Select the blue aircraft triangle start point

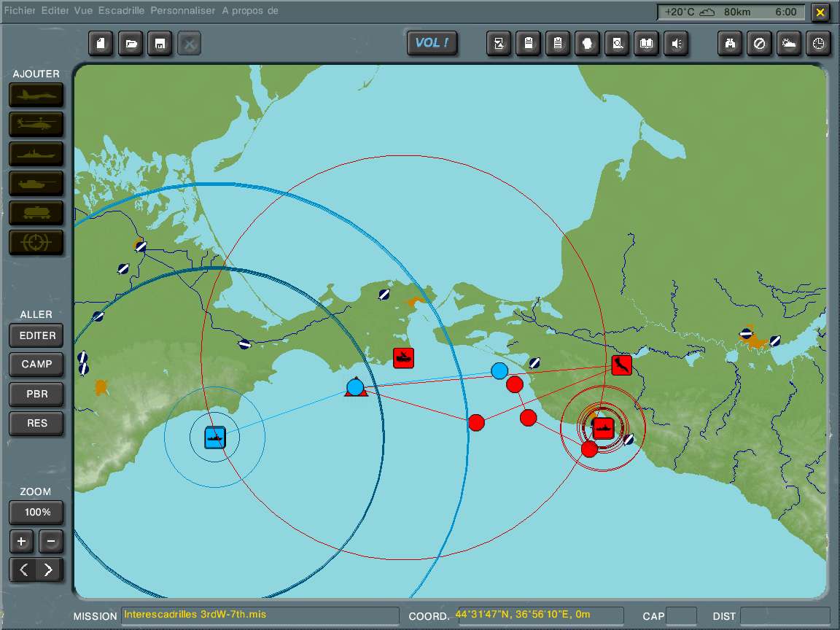pyautogui.click(x=356, y=387)
